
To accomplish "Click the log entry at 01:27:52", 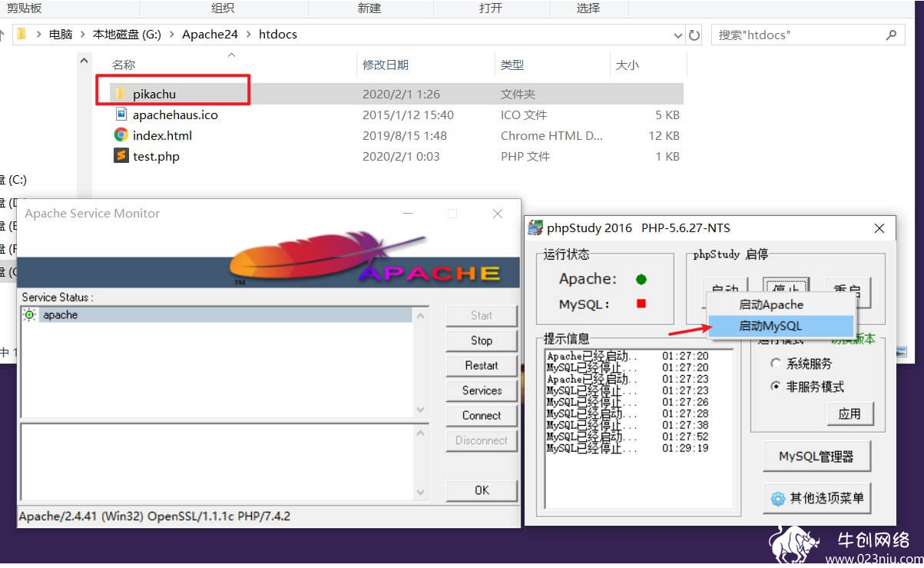I will point(628,437).
